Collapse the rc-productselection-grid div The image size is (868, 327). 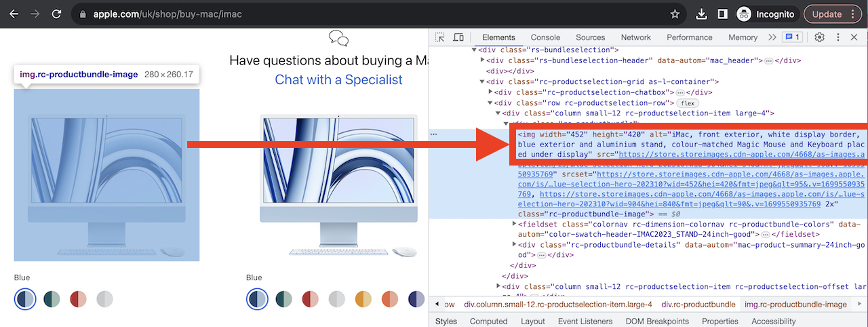point(482,82)
